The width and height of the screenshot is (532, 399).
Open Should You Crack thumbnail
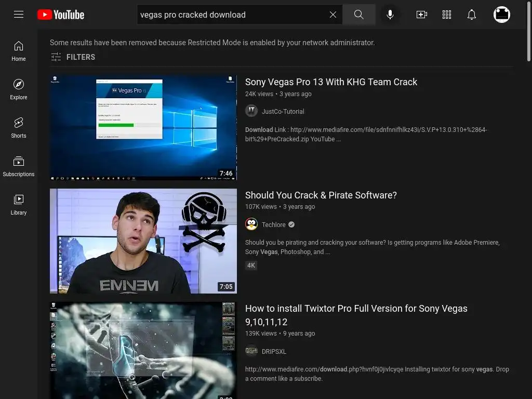(x=143, y=241)
